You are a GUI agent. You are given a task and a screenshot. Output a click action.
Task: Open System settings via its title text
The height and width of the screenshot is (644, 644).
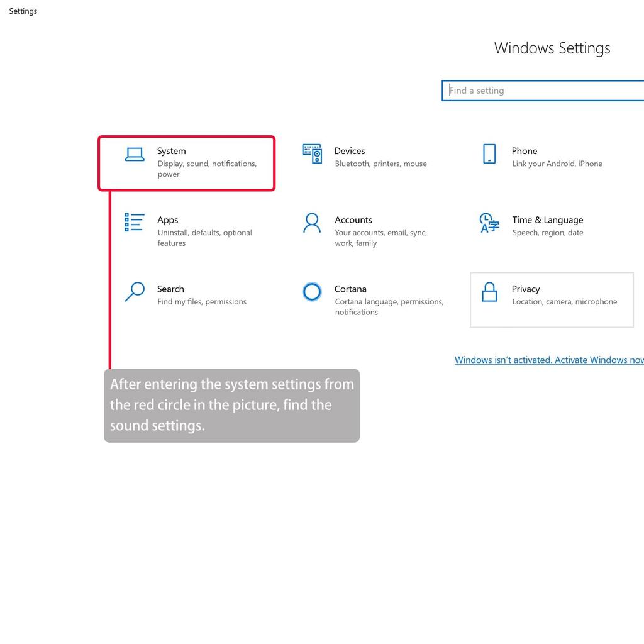click(x=171, y=151)
